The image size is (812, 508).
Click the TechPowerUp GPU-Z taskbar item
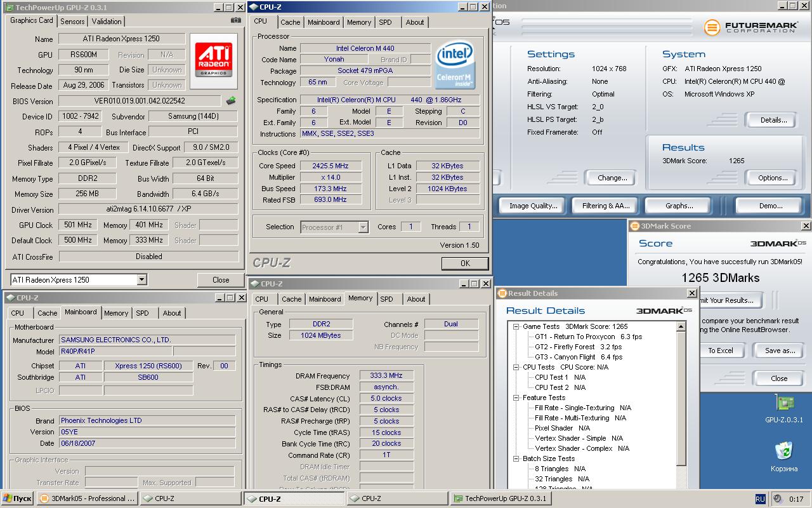(x=501, y=498)
